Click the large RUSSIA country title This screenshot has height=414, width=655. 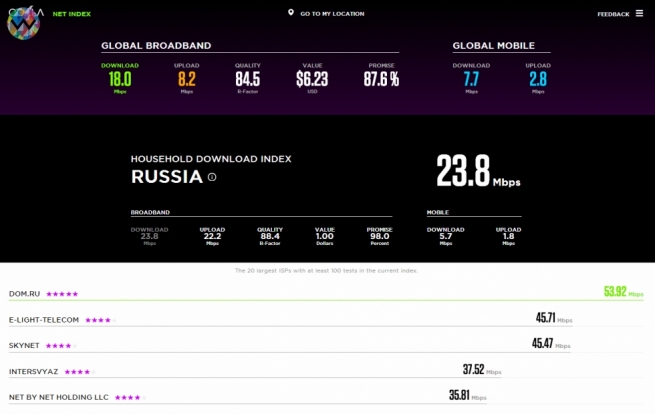(x=167, y=177)
